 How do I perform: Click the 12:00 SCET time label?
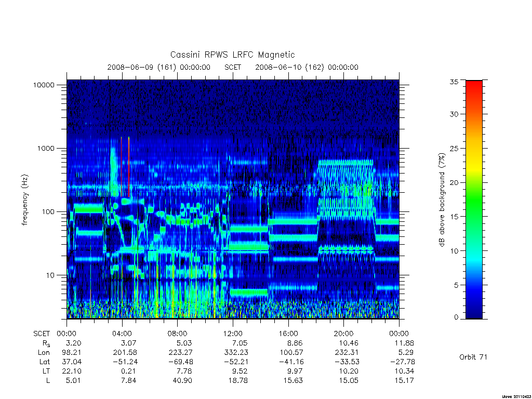tap(233, 334)
